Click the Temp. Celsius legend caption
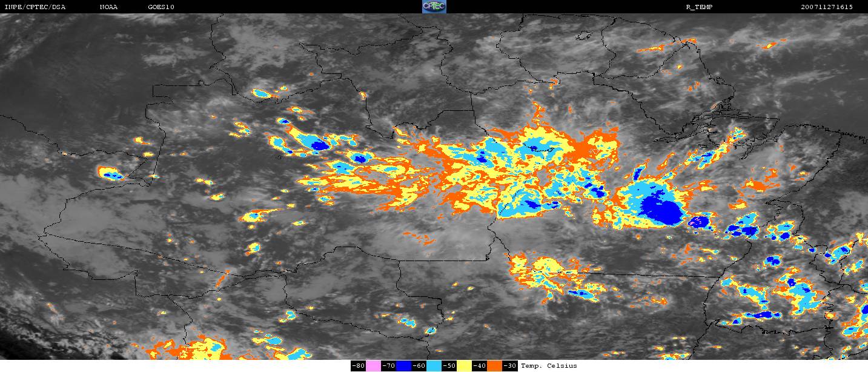 pyautogui.click(x=549, y=366)
